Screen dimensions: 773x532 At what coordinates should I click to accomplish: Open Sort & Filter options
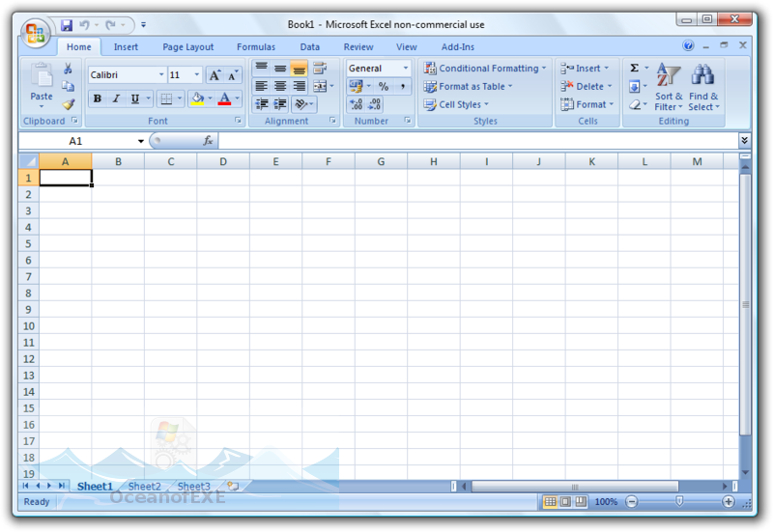[x=669, y=88]
